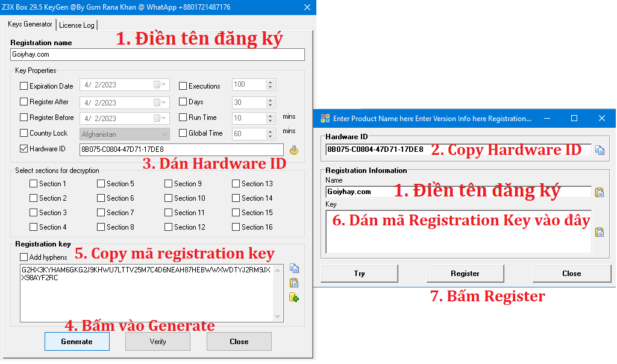
Task: Close the KeyGen via Close button
Action: [x=239, y=342]
